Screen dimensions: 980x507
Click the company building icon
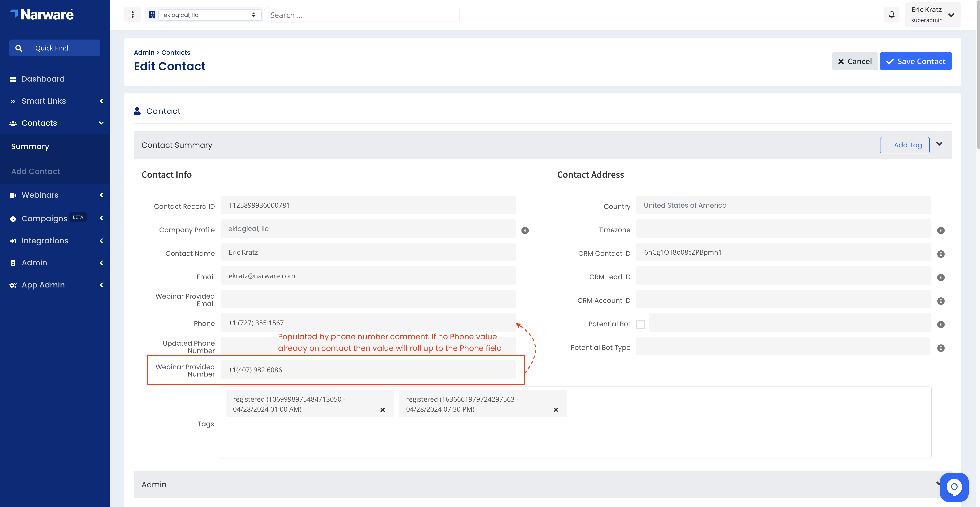click(152, 15)
